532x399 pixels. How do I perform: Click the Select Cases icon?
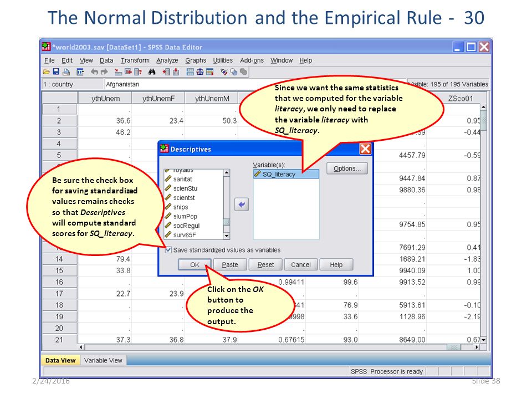coord(209,71)
